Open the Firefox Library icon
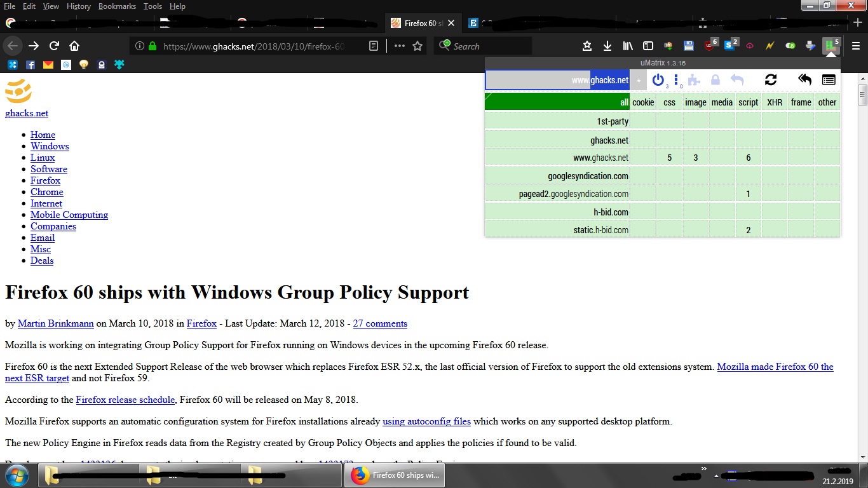This screenshot has width=868, height=488. [x=628, y=45]
